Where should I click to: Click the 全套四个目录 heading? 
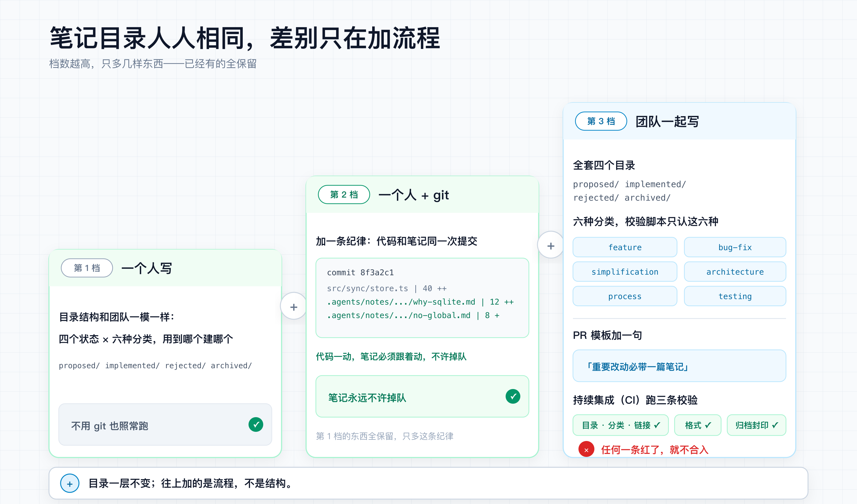604,165
